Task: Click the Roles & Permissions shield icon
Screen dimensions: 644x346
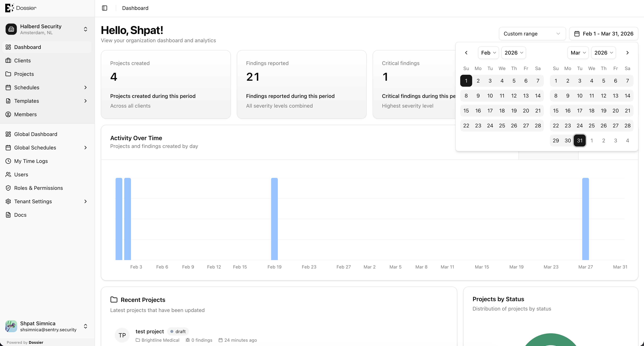Action: click(8, 188)
